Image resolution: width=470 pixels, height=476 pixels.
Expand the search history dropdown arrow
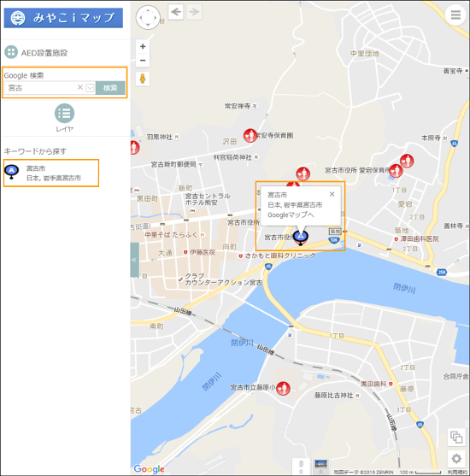[90, 88]
